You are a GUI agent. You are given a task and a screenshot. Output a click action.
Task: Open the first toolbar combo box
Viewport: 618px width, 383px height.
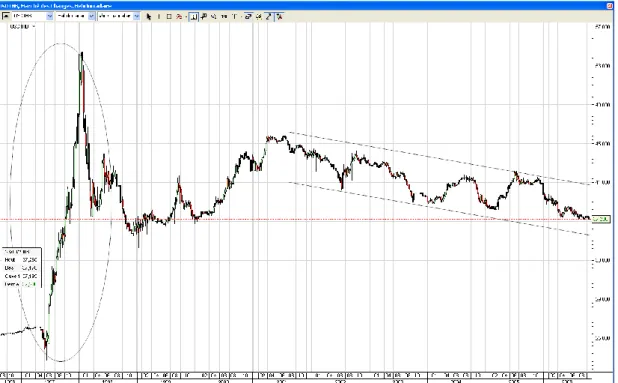[x=32, y=16]
